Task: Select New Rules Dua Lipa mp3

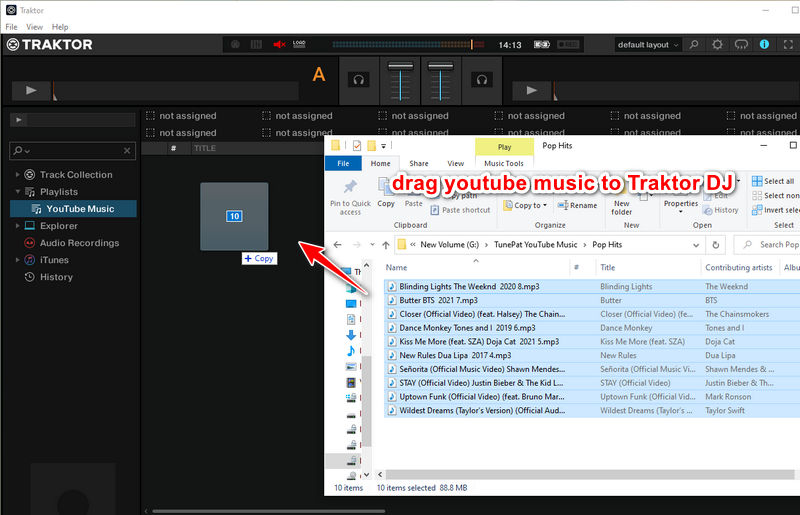Action: [x=455, y=355]
